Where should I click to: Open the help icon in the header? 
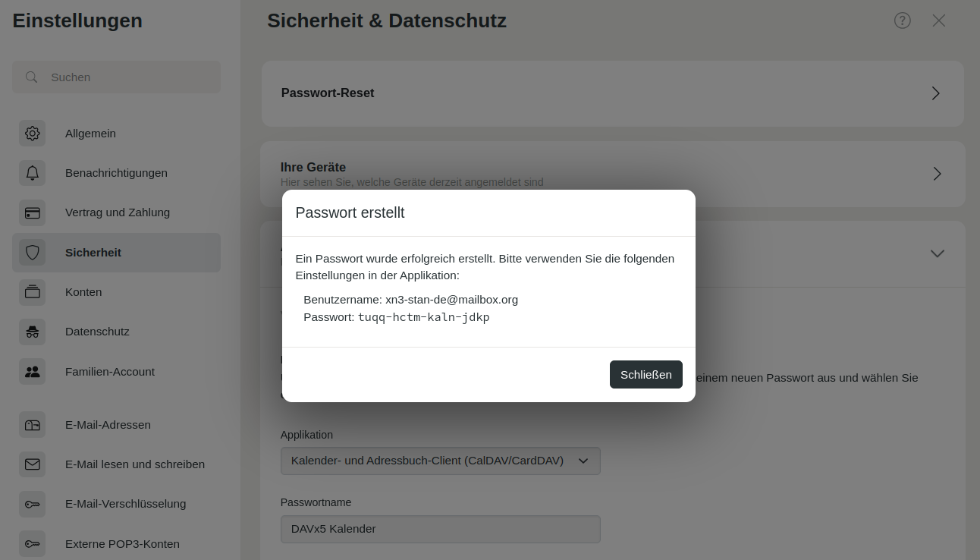click(x=903, y=20)
